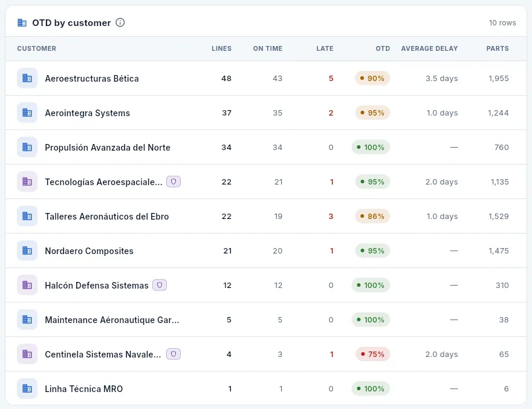Screen dimensions: 532x409
Task: Click the 90% OTD badge for Aeroestructuras Bética
Action: 372,78
